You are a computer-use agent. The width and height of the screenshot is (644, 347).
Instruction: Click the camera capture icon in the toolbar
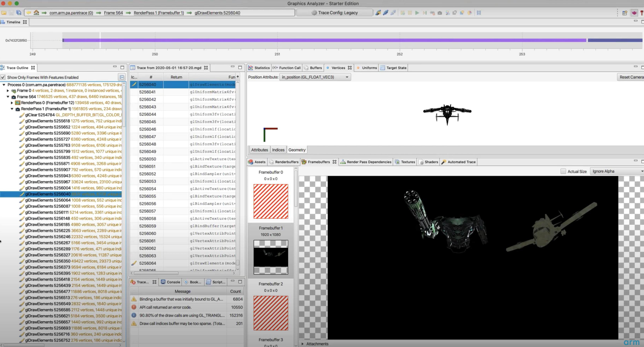click(x=440, y=13)
